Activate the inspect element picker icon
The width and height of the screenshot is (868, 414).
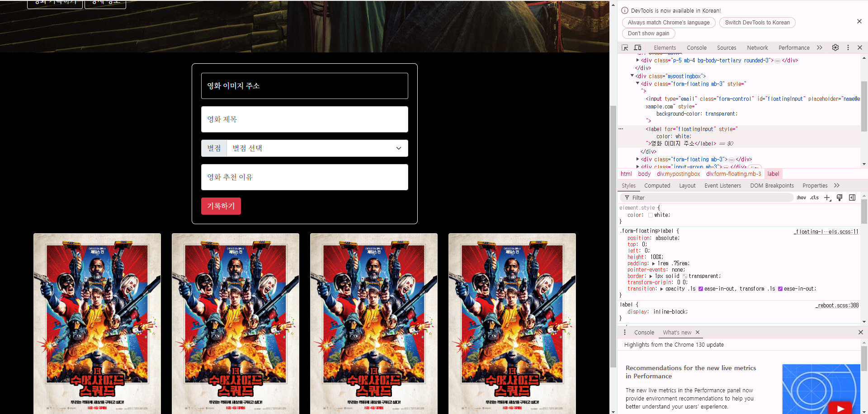point(625,47)
